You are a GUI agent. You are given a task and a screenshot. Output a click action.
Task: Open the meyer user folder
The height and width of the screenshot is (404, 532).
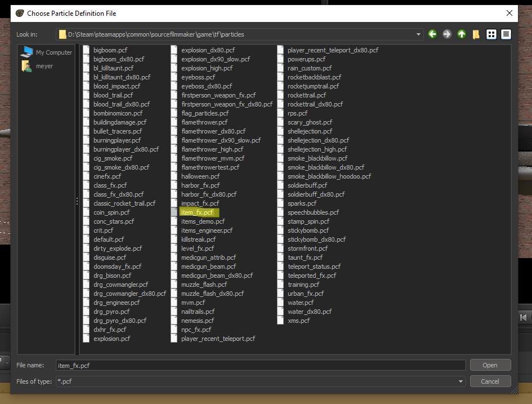pos(37,66)
